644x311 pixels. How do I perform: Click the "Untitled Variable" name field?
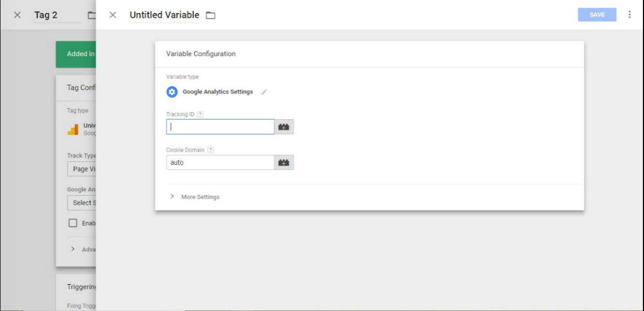click(x=165, y=15)
